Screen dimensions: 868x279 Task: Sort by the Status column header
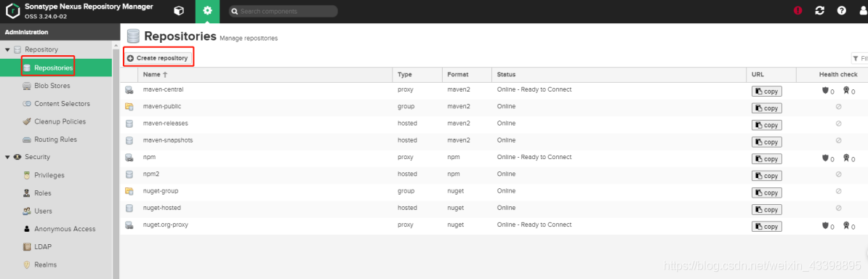pos(619,75)
